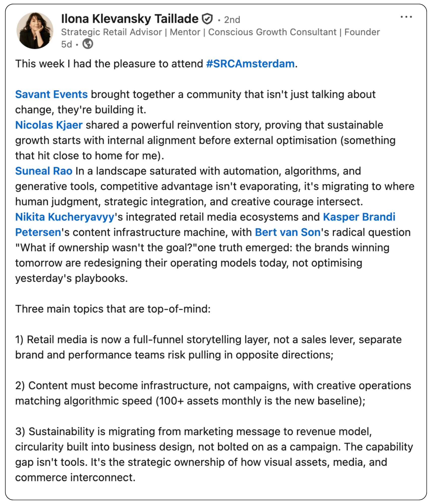Open Ilona's profile photo
Screen dimensions: 432x504
[35, 30]
